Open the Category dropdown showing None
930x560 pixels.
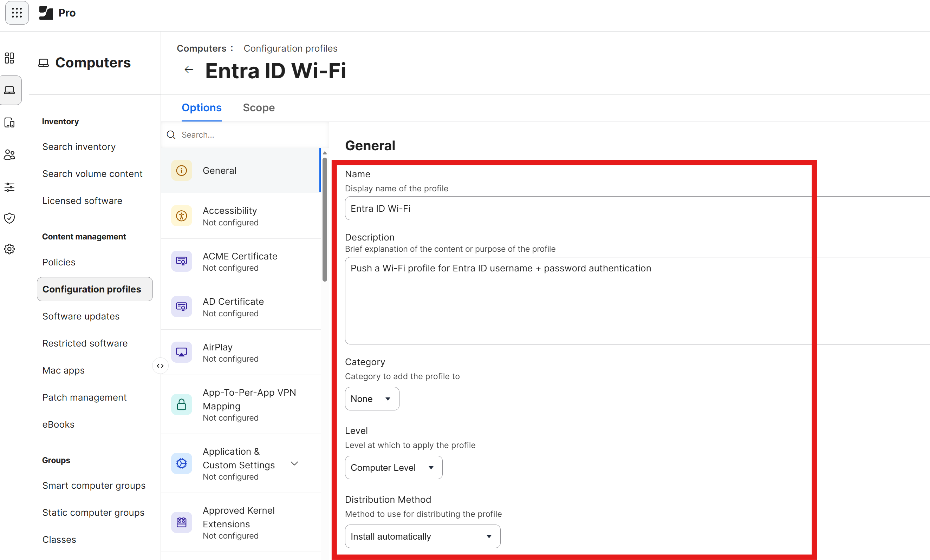(371, 398)
